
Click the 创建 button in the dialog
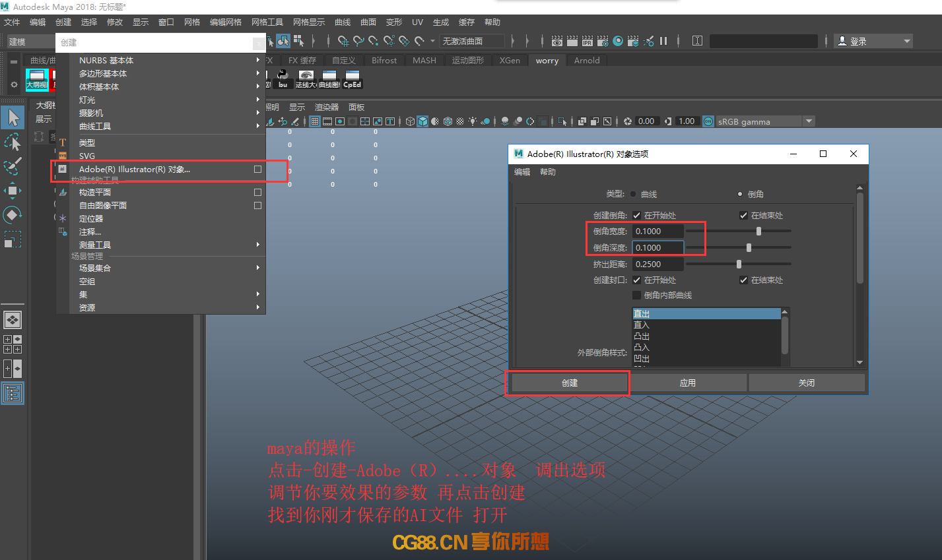click(570, 383)
